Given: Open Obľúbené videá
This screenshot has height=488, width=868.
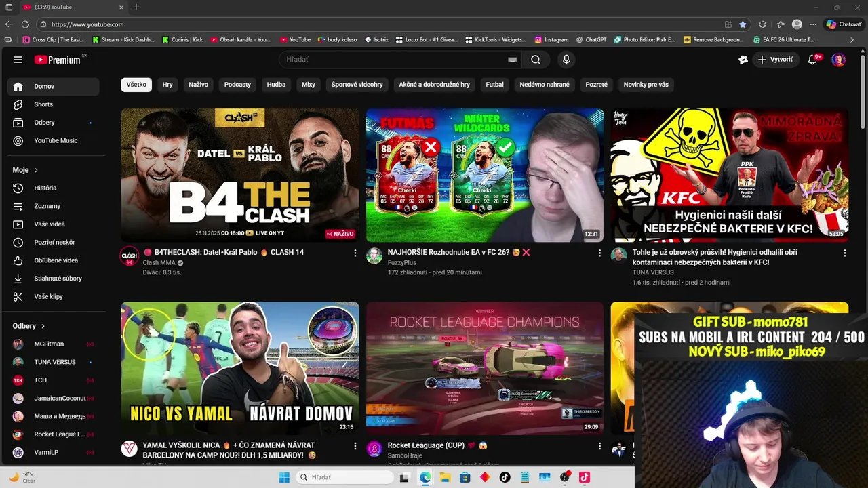Looking at the screenshot, I should pos(54,260).
